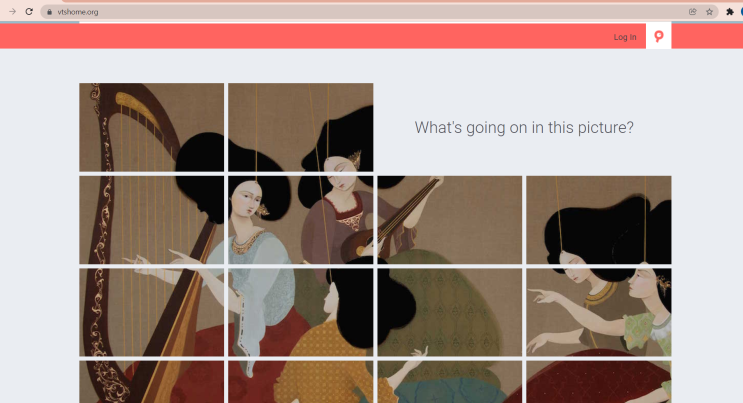Select the green patterned cushion tile
Image resolution: width=743 pixels, height=403 pixels.
pyautogui.click(x=450, y=312)
